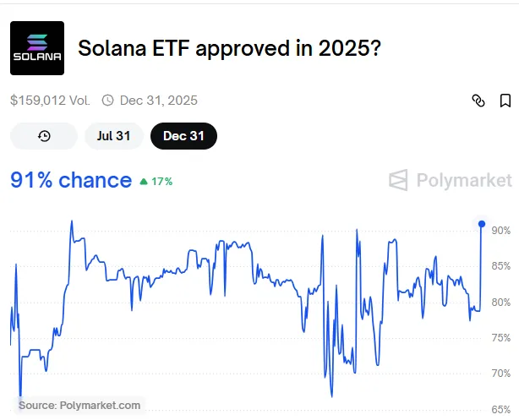Click the clock icon beside the date

107,101
